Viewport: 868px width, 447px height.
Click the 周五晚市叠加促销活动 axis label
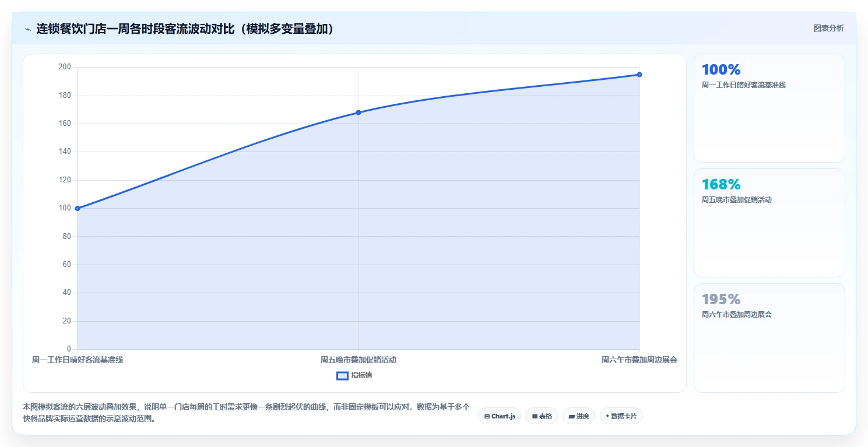[359, 360]
